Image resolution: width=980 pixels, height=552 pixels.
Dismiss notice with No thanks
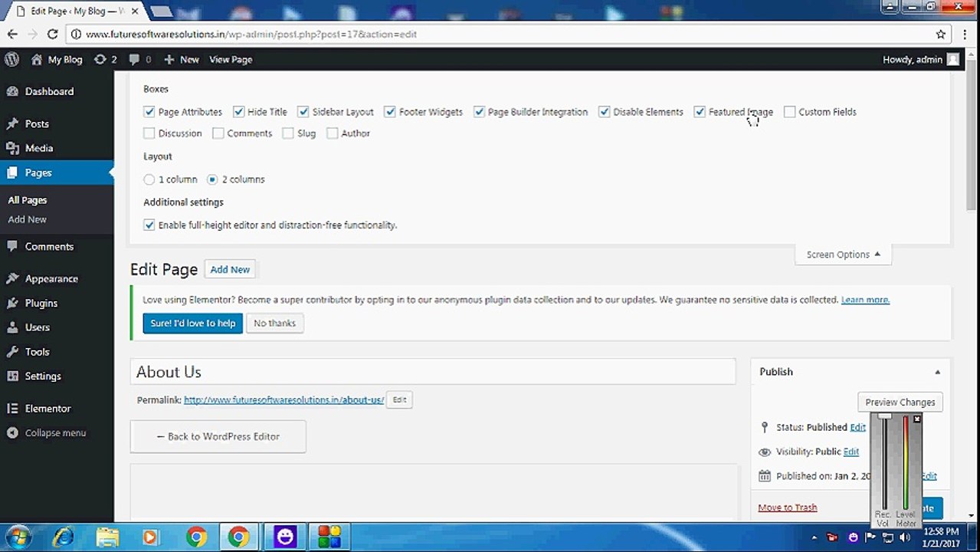click(x=275, y=324)
